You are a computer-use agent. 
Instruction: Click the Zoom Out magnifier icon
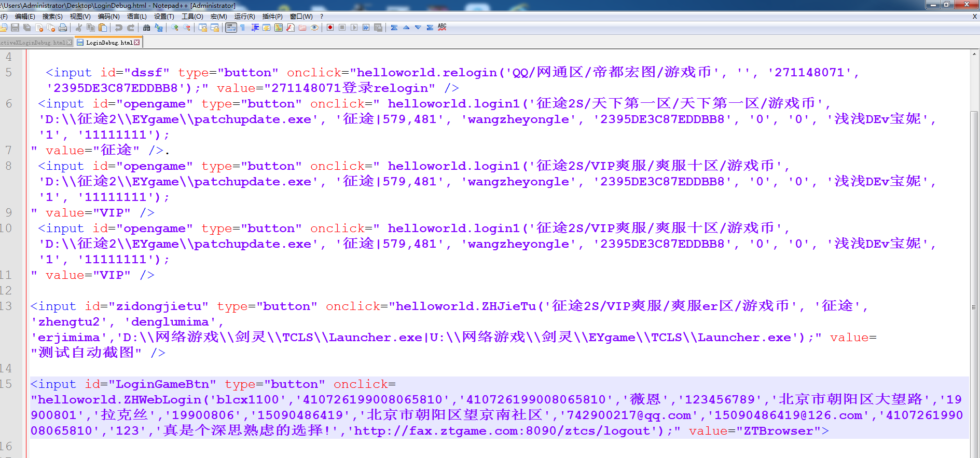tap(187, 28)
